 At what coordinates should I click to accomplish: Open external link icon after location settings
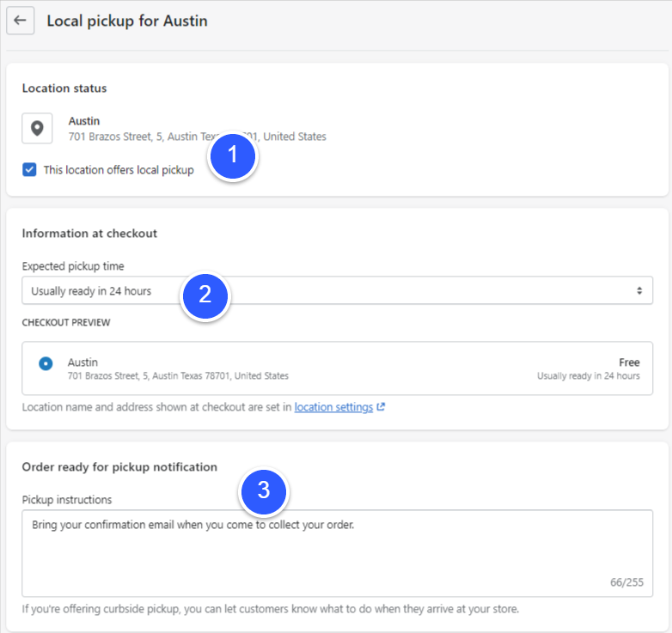(x=381, y=407)
